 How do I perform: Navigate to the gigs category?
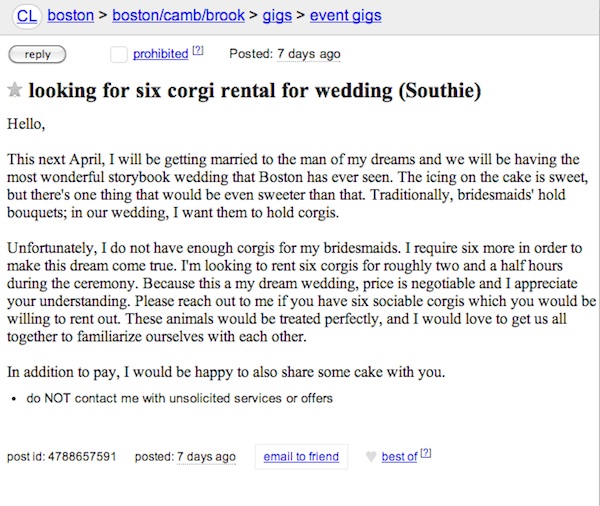[277, 16]
